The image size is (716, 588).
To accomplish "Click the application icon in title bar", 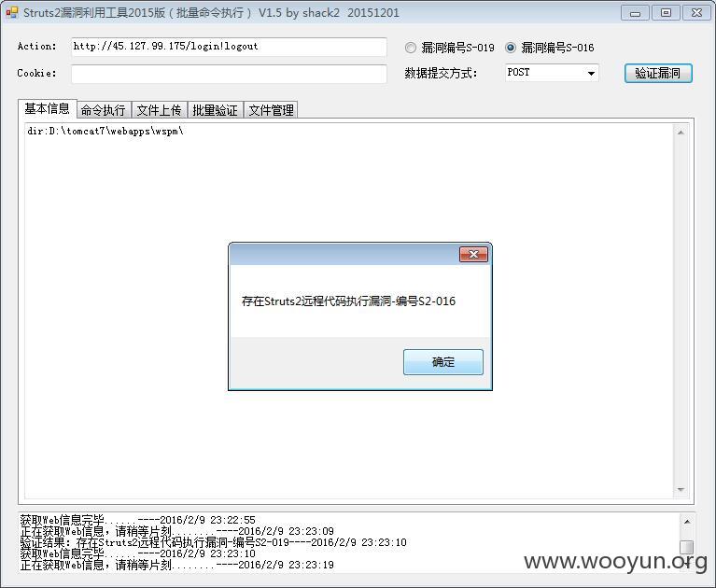I will (x=12, y=12).
